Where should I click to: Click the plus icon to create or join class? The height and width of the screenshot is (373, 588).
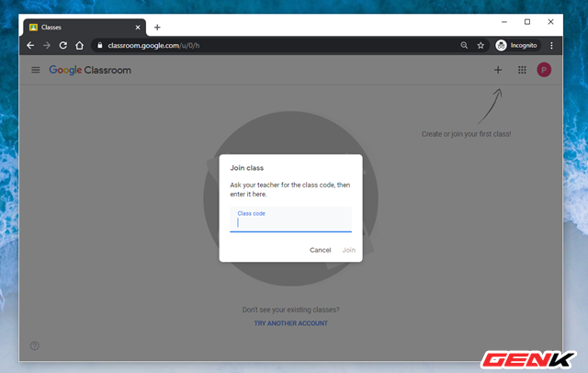click(x=498, y=70)
